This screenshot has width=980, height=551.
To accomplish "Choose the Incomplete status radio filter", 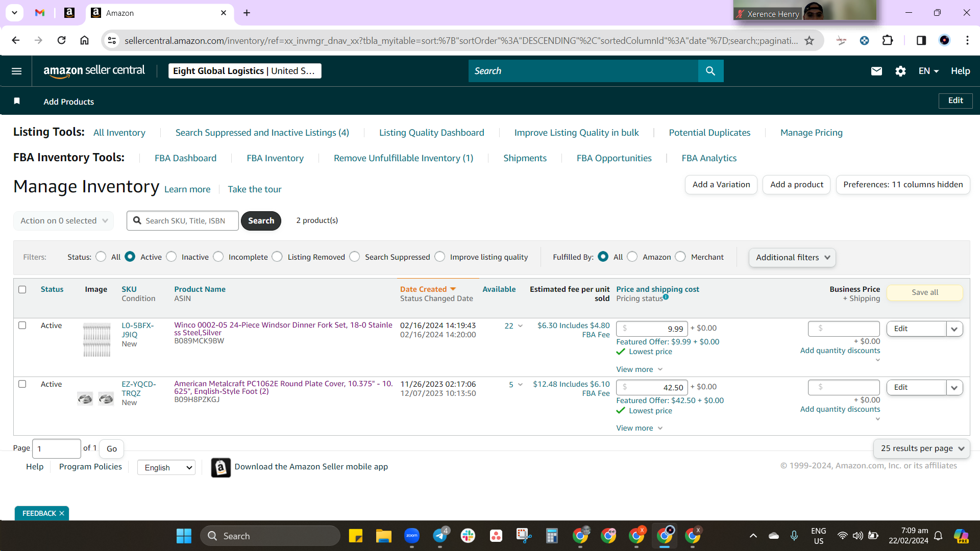I will pyautogui.click(x=218, y=257).
